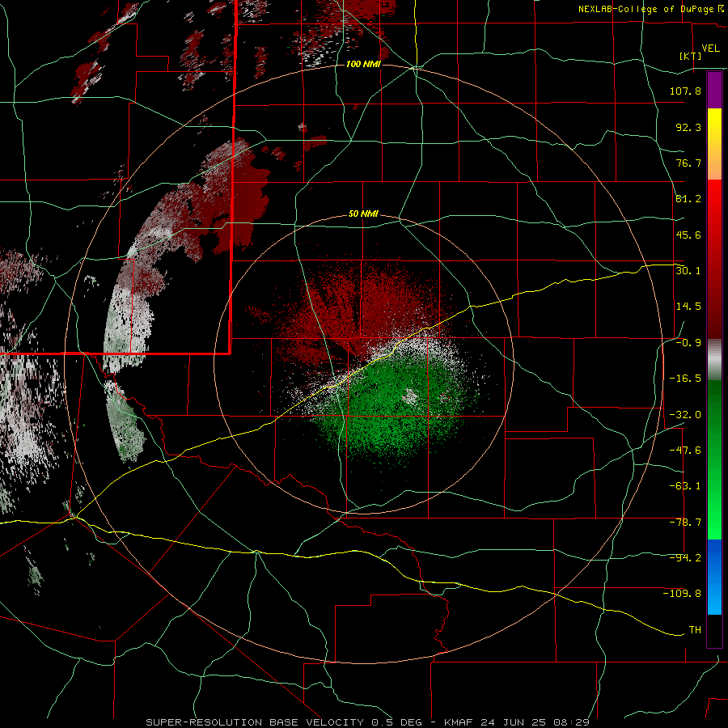Select the -78.7 scale value
Screen dimensions: 728x728
[685, 523]
